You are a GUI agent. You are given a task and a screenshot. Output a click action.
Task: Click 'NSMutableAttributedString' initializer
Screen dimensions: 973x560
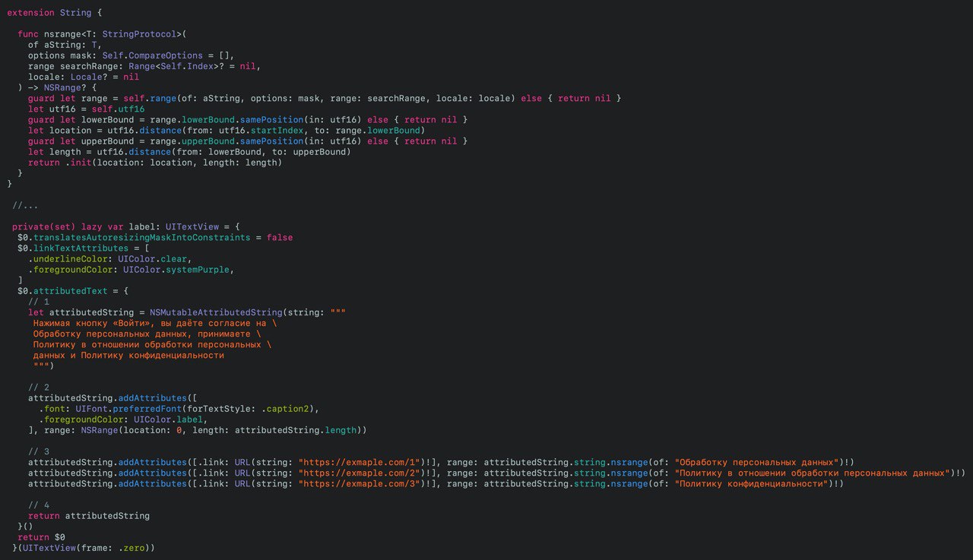(x=216, y=312)
